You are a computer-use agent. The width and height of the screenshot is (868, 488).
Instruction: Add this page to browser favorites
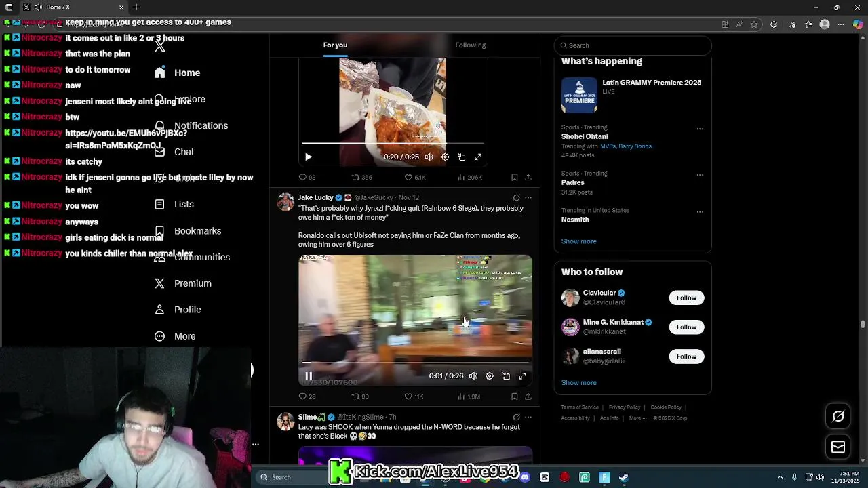coord(754,24)
